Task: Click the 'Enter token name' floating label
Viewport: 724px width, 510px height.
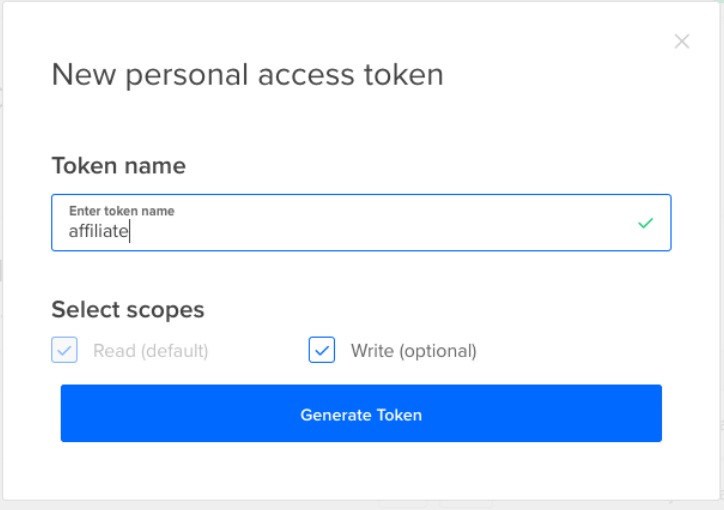Action: pyautogui.click(x=121, y=211)
